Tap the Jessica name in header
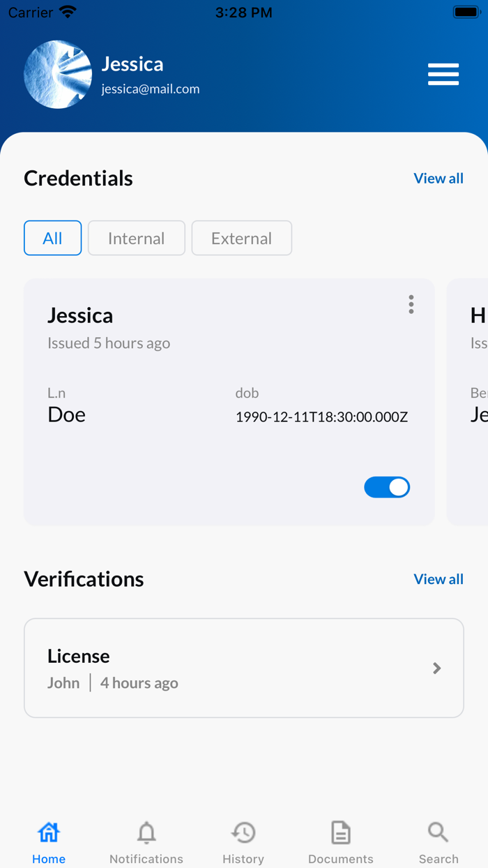Viewport: 488px width, 868px height. point(132,63)
